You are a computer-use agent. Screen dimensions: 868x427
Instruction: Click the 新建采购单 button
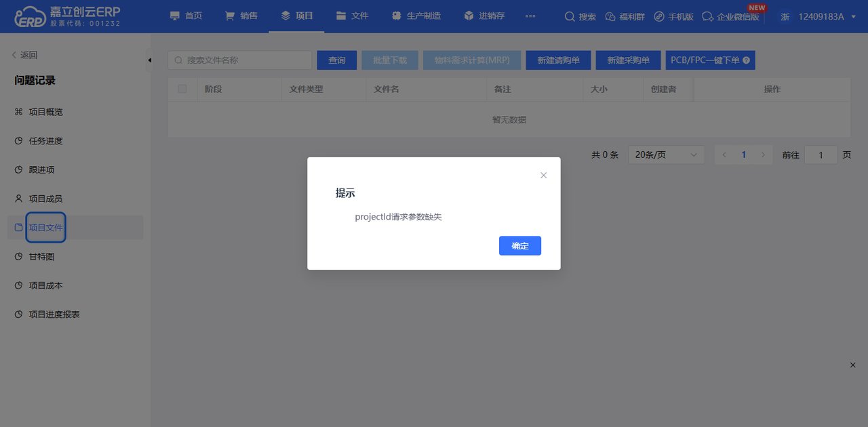[x=628, y=60]
